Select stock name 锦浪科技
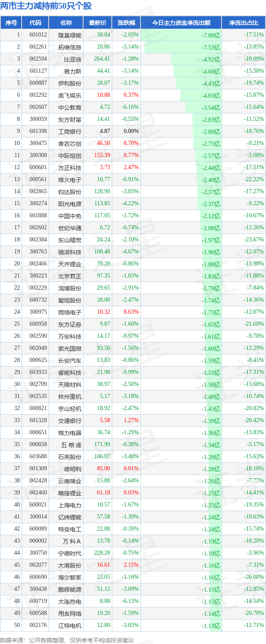Viewport: 266px width, 644px height. click(70, 252)
